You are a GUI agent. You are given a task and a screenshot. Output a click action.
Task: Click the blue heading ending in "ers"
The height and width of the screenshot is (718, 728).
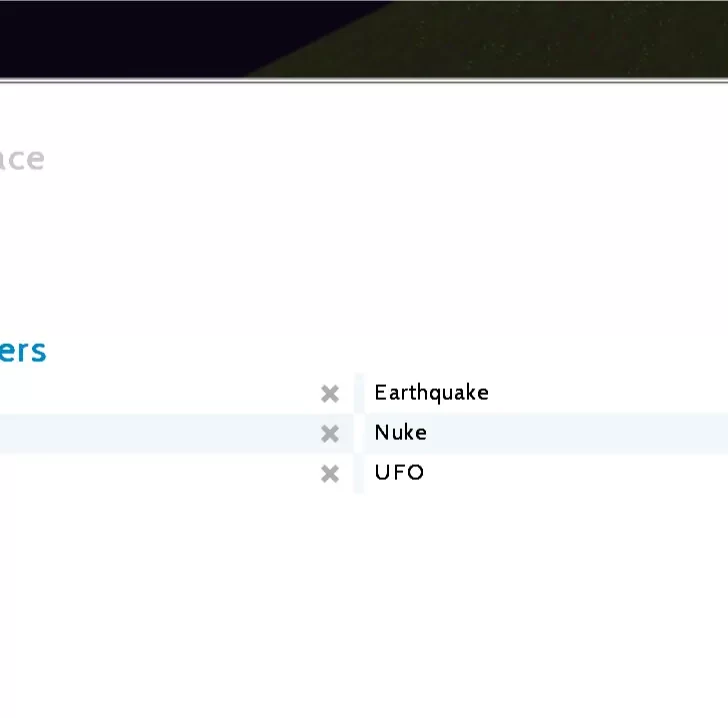(22, 351)
